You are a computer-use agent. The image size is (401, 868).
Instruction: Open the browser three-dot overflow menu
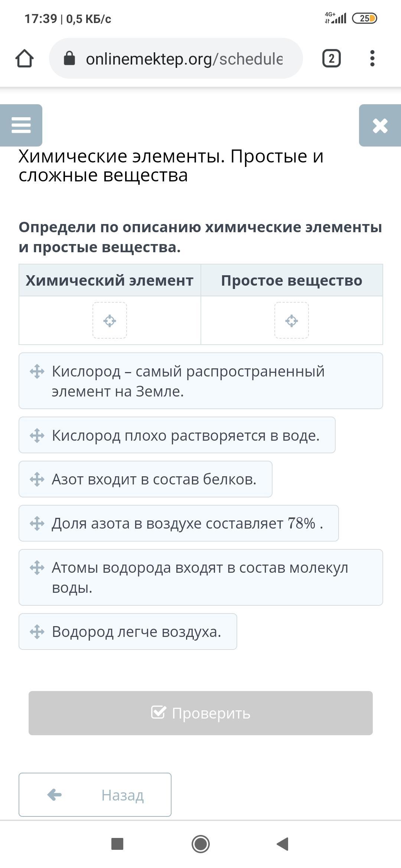(x=372, y=59)
